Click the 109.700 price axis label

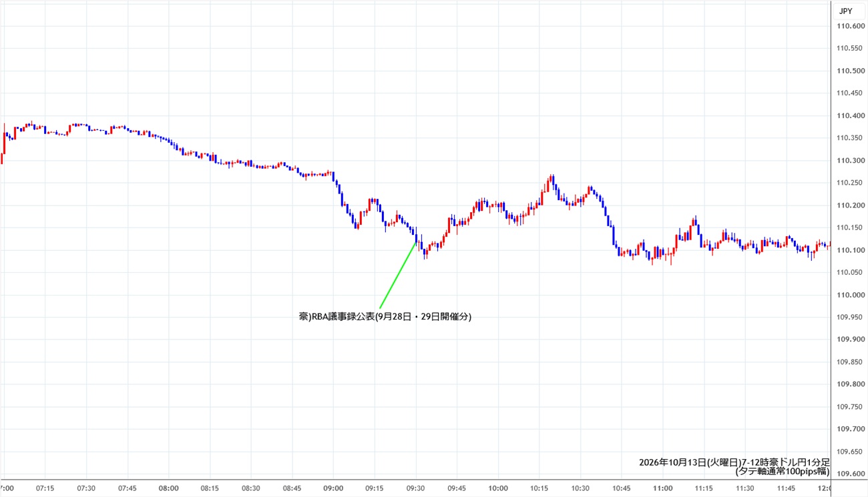851,428
